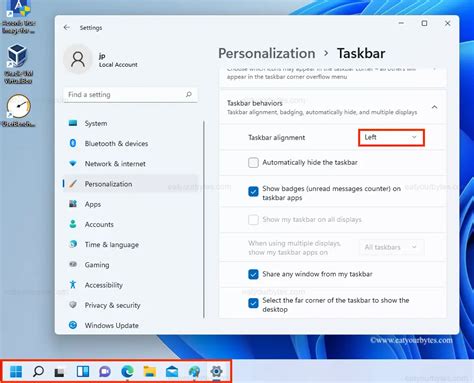
Task: Open Gaming settings
Action: [x=131, y=265]
